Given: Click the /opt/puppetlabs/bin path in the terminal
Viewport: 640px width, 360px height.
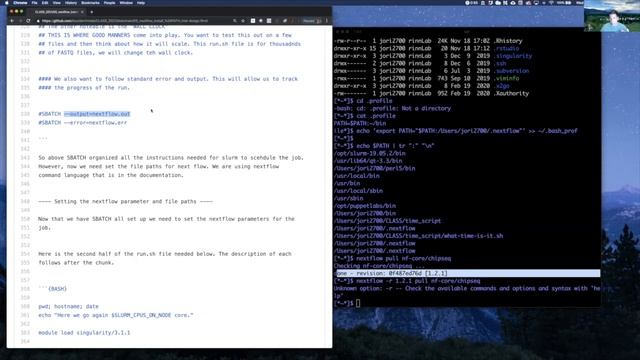Looking at the screenshot, I should pyautogui.click(x=364, y=206).
